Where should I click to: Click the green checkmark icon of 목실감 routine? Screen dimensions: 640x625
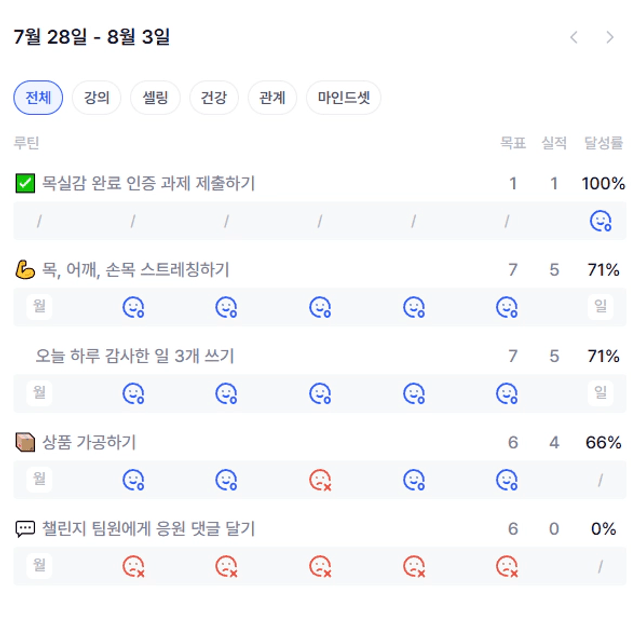click(25, 183)
